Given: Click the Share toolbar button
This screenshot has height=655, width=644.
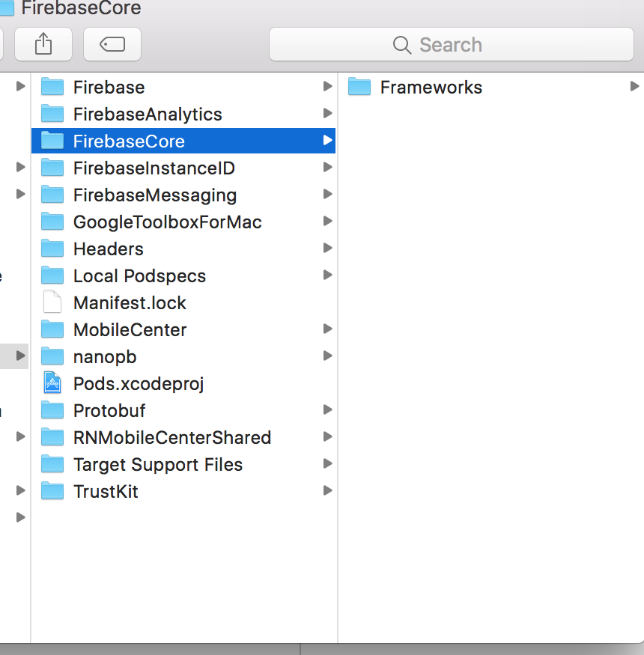Looking at the screenshot, I should pos(43,44).
